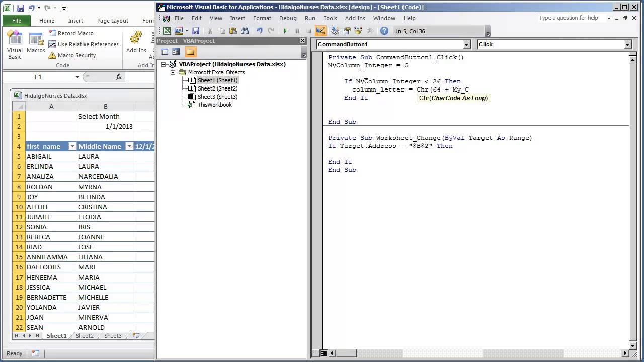Viewport: 644px width, 362px height.
Task: Click the Insert Function fx icon
Action: click(119, 77)
